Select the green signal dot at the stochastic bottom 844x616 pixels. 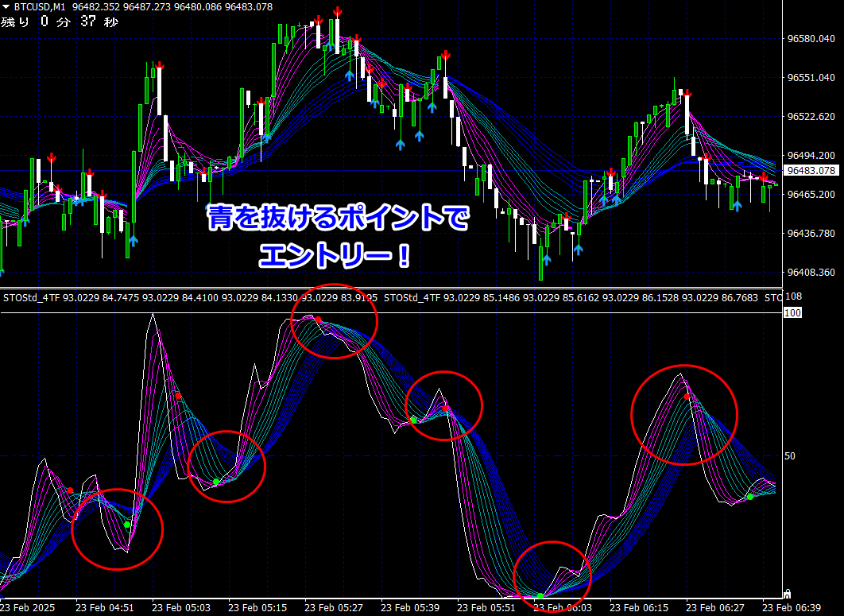coord(540,595)
